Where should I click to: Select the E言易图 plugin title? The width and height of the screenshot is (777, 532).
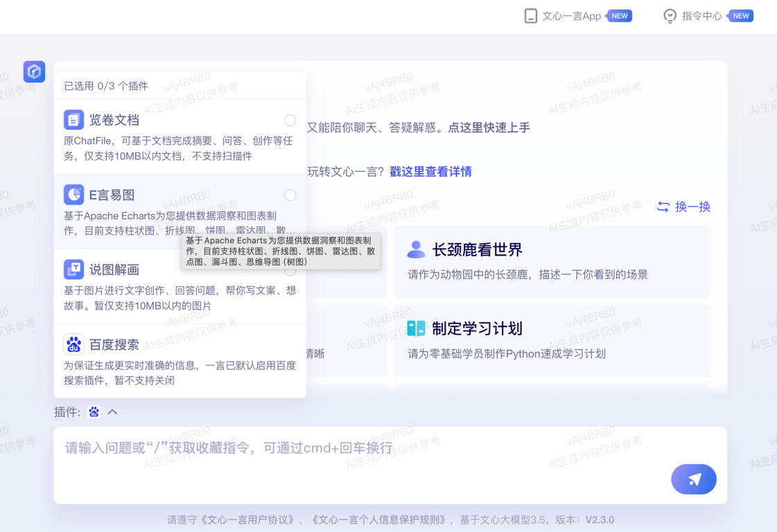click(x=112, y=195)
